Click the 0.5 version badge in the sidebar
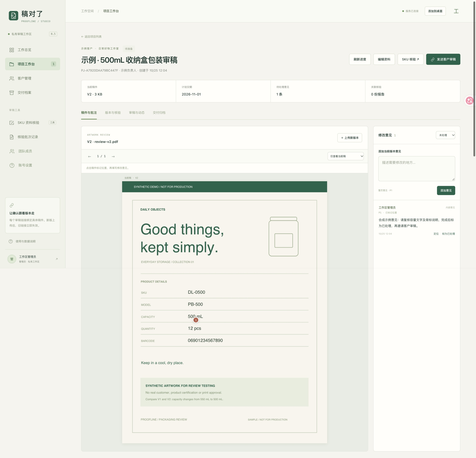The height and width of the screenshot is (458, 476). tap(53, 34)
